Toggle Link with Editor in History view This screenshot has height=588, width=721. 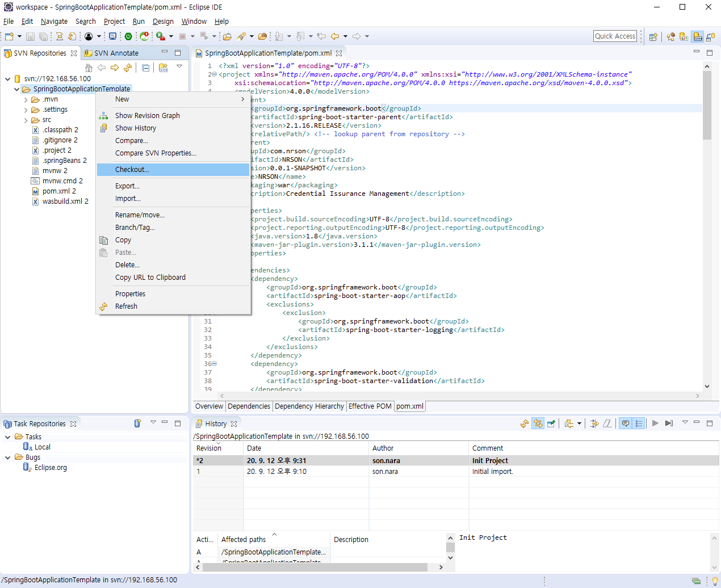click(x=538, y=423)
